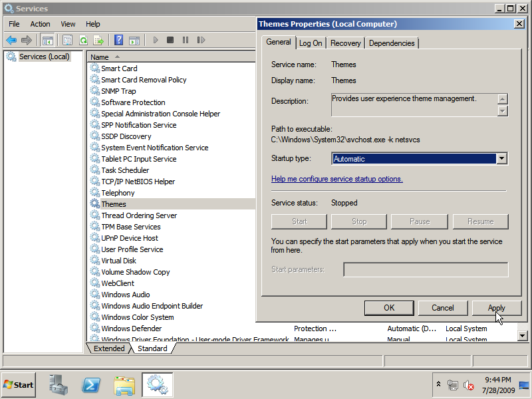This screenshot has width=532, height=399.
Task: Click the Description box scroll down arrow
Action: click(x=503, y=110)
